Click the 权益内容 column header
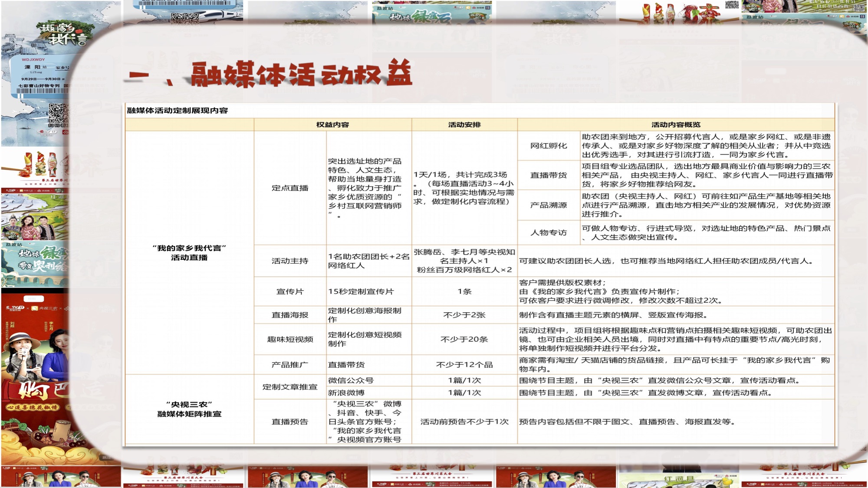The height and width of the screenshot is (488, 868). pos(332,124)
